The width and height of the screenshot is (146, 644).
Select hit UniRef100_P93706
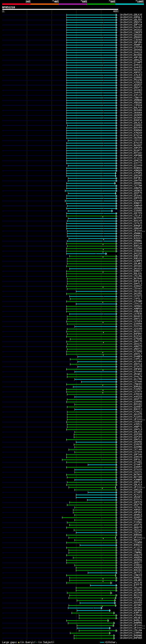[x=131, y=326]
